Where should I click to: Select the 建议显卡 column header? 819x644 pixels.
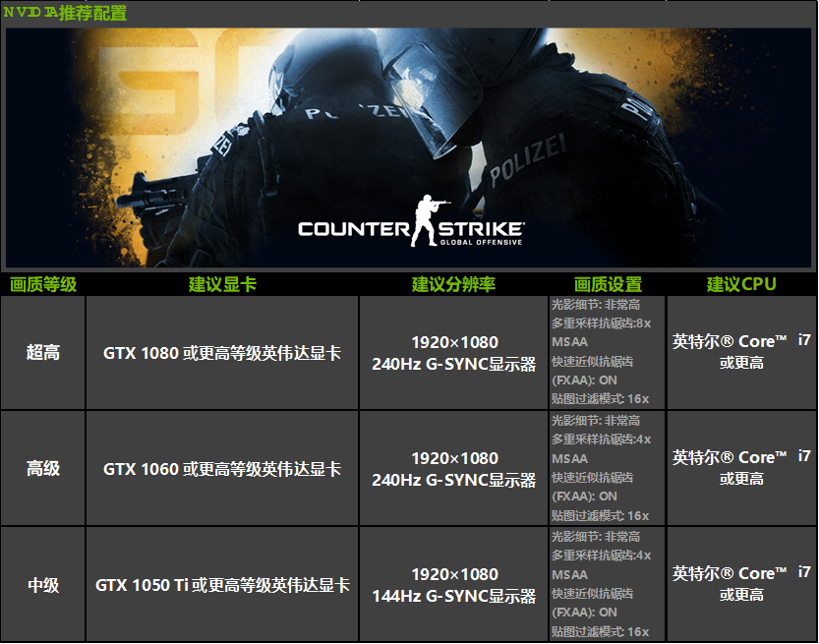tap(222, 284)
